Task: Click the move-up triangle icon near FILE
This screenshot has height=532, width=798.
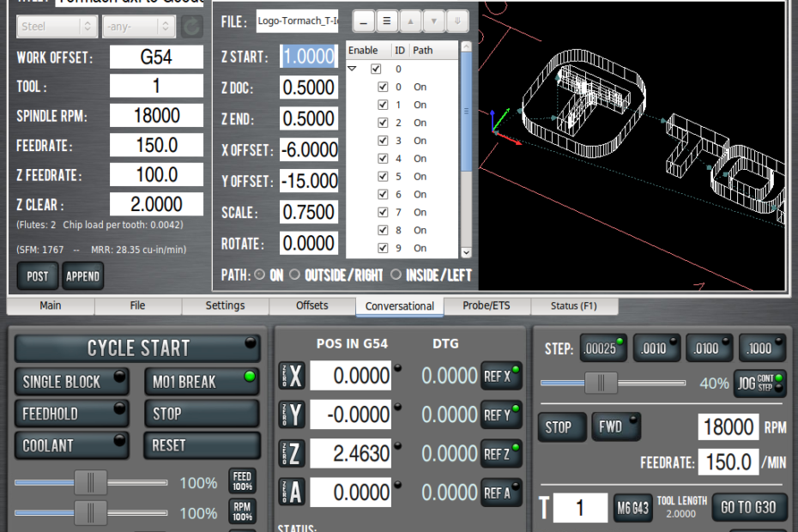Action: coord(410,21)
